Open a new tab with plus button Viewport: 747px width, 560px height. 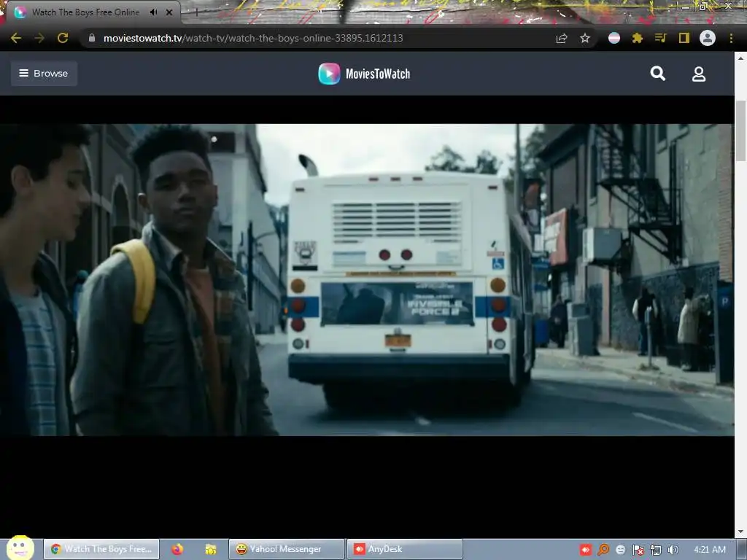196,12
